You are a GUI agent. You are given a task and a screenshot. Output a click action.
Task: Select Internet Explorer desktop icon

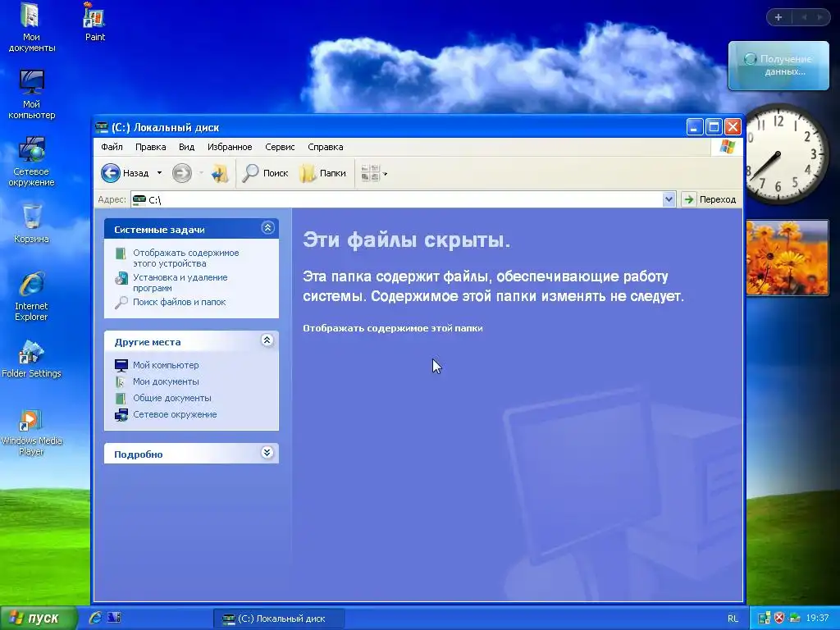tap(31, 296)
